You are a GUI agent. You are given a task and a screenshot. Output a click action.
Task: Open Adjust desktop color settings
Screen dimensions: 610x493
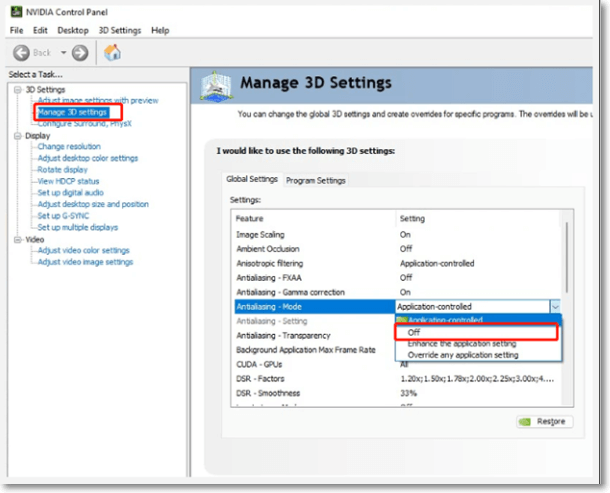click(x=88, y=158)
